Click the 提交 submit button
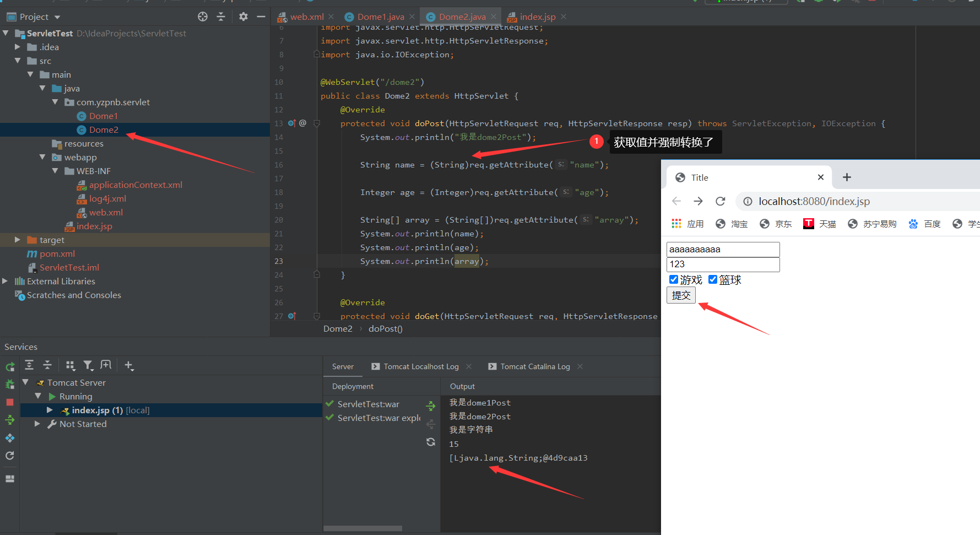The image size is (980, 535). (681, 295)
